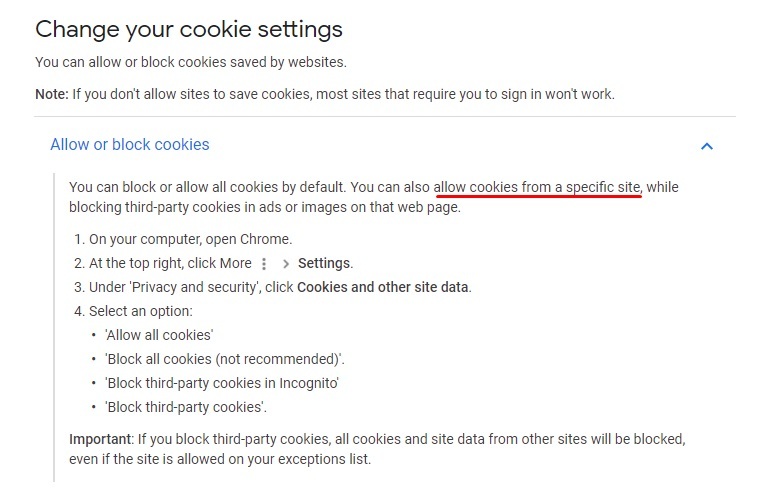Image resolution: width=779 pixels, height=494 pixels.
Task: Click bold 'Cookies and other site data' text
Action: coord(383,287)
